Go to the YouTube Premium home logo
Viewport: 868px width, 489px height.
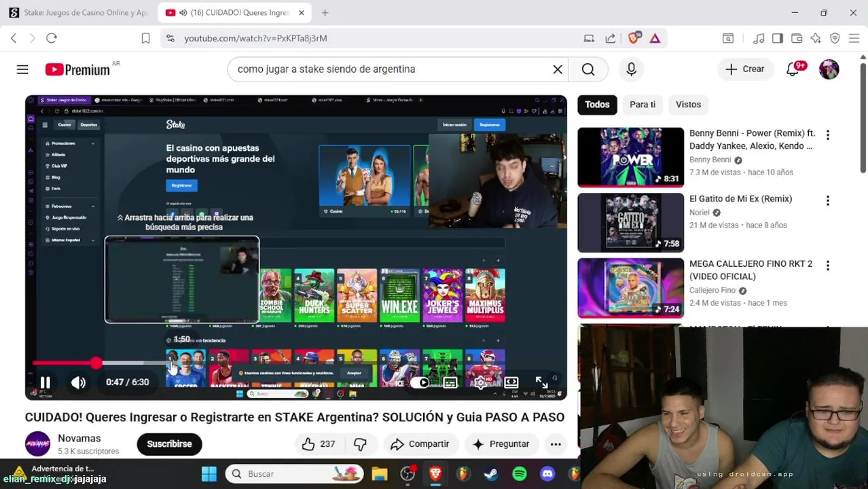pyautogui.click(x=77, y=69)
